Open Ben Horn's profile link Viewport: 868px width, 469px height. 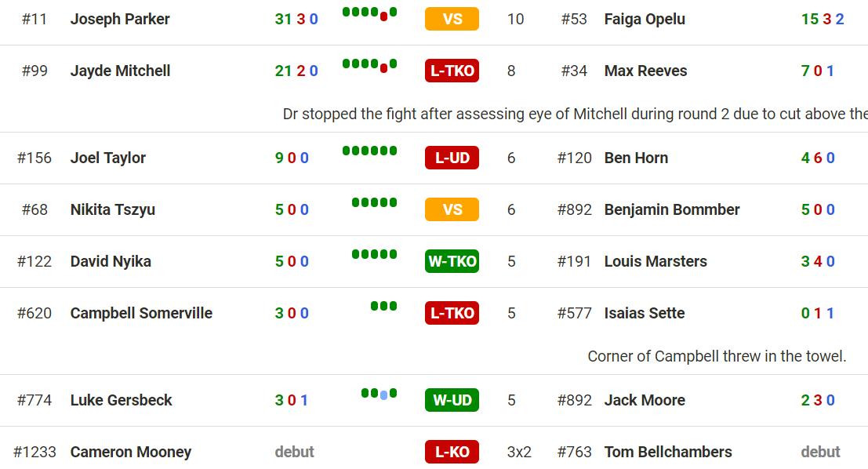[636, 158]
